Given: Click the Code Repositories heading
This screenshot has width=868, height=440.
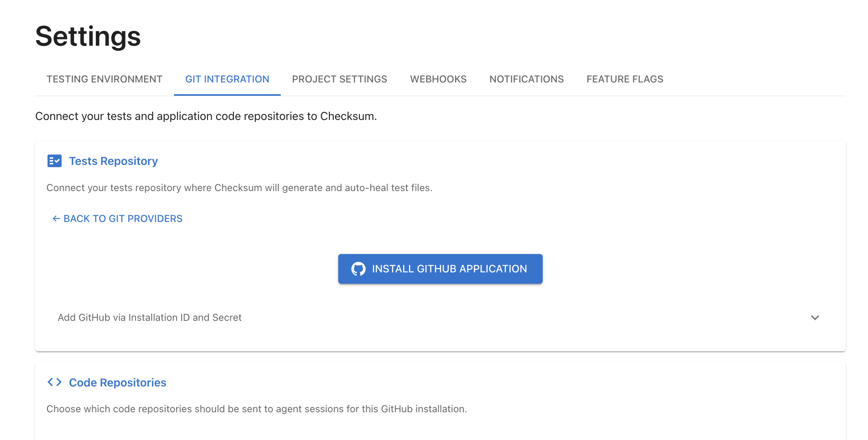Looking at the screenshot, I should pyautogui.click(x=118, y=382).
